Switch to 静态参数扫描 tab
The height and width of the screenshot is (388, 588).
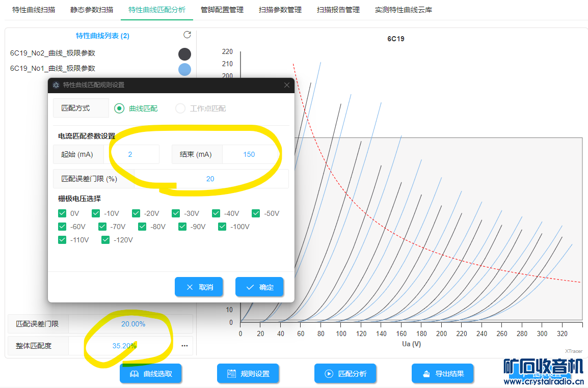[x=92, y=10]
